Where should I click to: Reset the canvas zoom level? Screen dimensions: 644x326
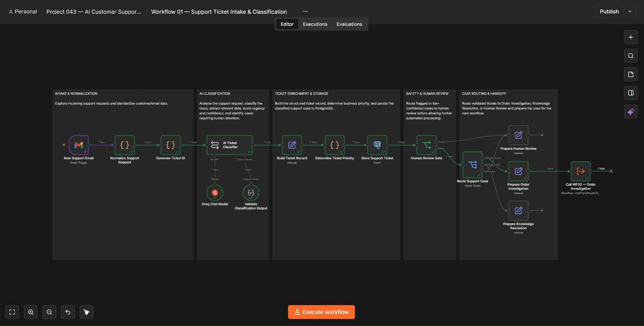[x=68, y=312]
